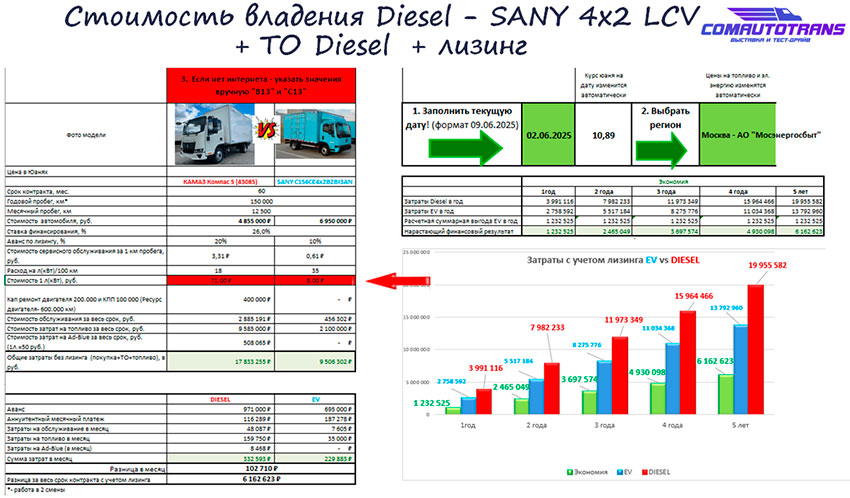Click the EV column header in the lower table
The height and width of the screenshot is (498, 850).
click(x=315, y=399)
